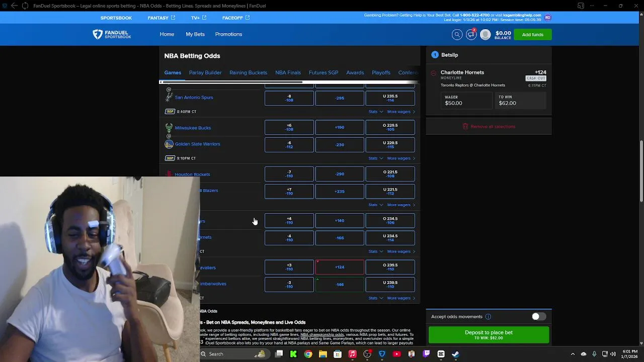The width and height of the screenshot is (644, 362).
Task: Click the Add funds button
Action: [x=532, y=35]
